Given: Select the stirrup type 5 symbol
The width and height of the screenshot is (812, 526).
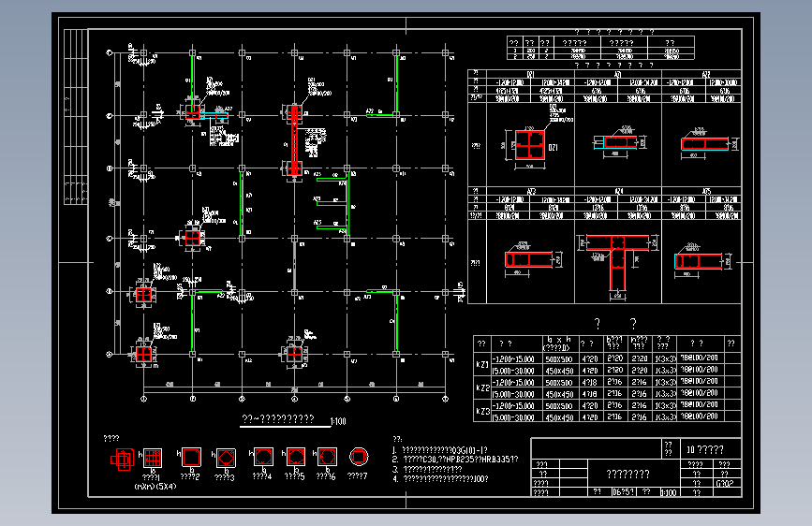Looking at the screenshot, I should coord(296,458).
